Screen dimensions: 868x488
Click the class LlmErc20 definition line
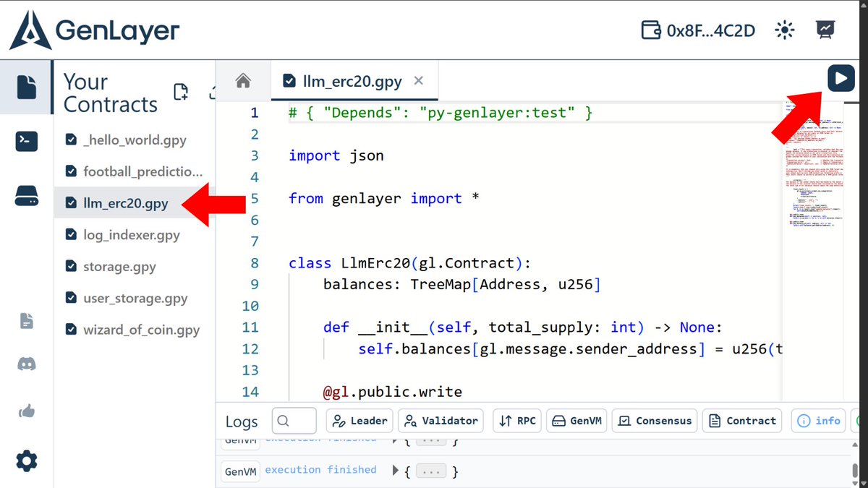[409, 263]
